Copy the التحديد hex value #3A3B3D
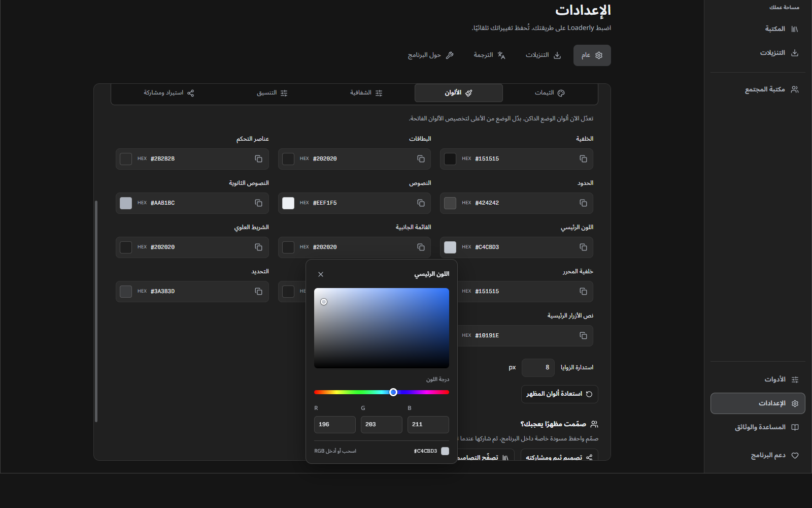Image resolution: width=812 pixels, height=508 pixels. pos(258,292)
